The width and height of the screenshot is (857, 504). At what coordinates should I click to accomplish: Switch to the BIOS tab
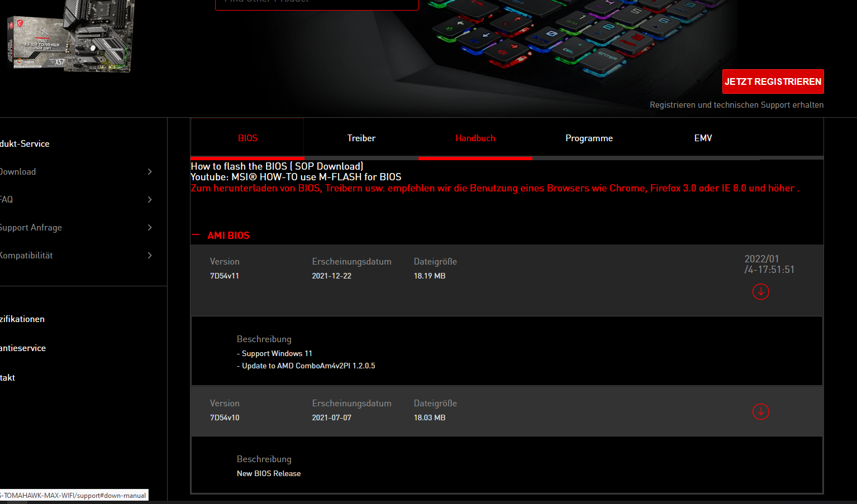point(247,138)
